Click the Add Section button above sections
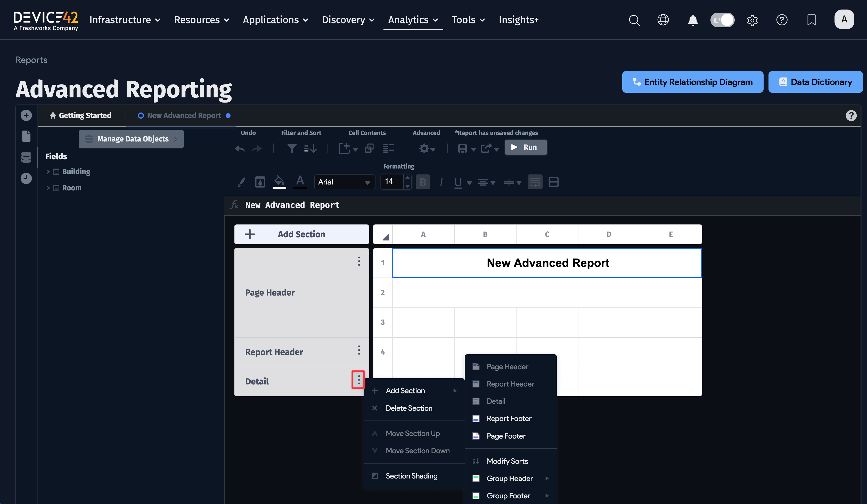Screen dimensions: 867x504 tap(301, 234)
